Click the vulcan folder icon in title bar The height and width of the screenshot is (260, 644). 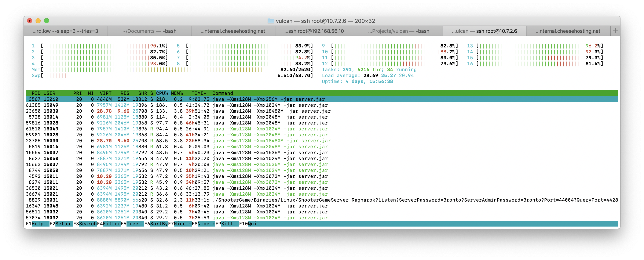[271, 21]
